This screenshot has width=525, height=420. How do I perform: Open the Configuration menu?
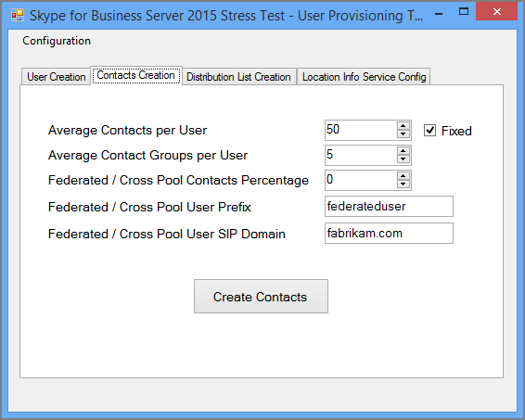coord(57,41)
